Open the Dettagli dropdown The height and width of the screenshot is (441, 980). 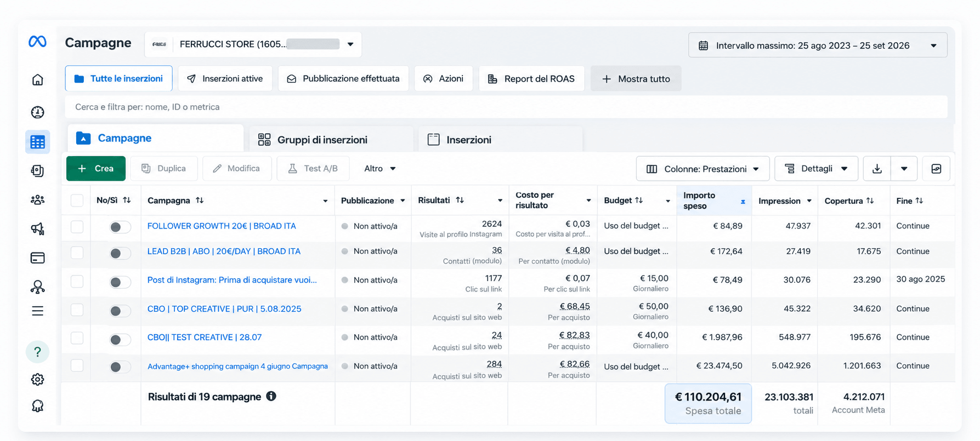tap(816, 169)
